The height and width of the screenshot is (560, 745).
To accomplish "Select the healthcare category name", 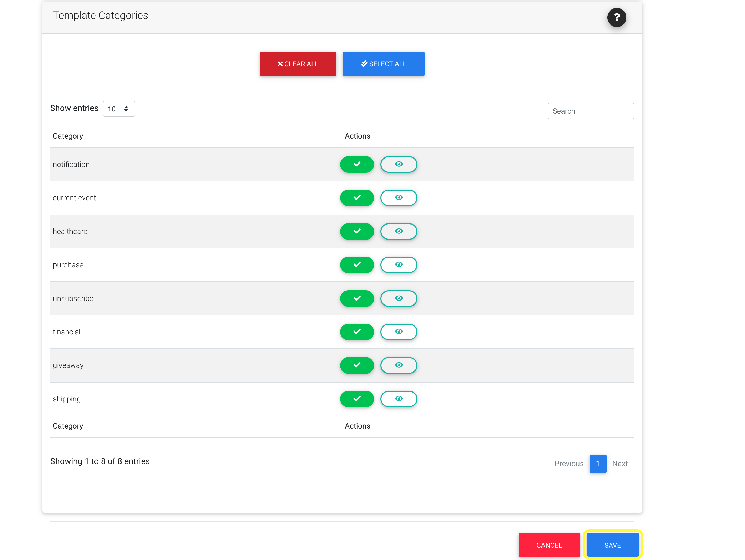I will [70, 231].
